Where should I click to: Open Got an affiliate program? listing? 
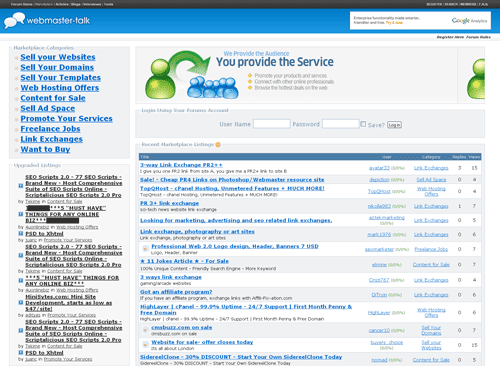point(176,292)
